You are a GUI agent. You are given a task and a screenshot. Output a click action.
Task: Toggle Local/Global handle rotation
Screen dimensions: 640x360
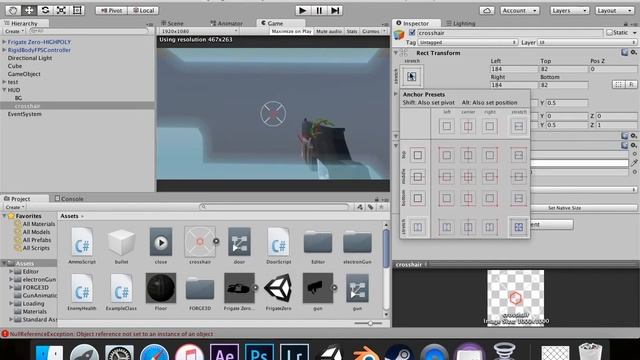point(144,11)
